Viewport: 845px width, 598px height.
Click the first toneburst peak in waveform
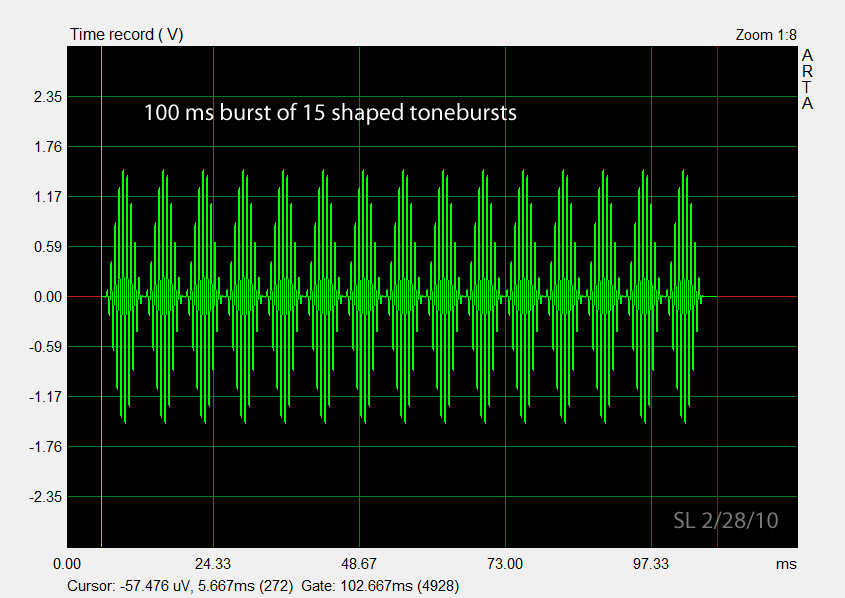[x=124, y=296]
